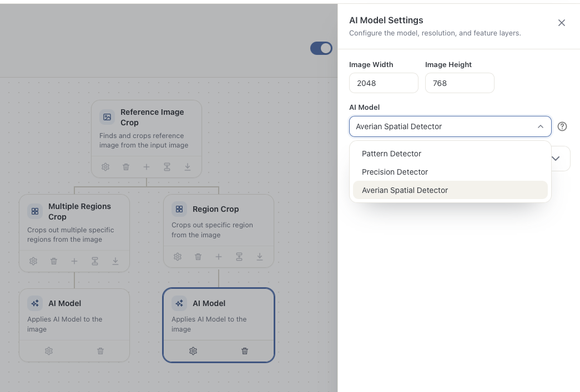The height and width of the screenshot is (392, 580).
Task: Delete the Reference Image Crop node
Action: coord(126,167)
